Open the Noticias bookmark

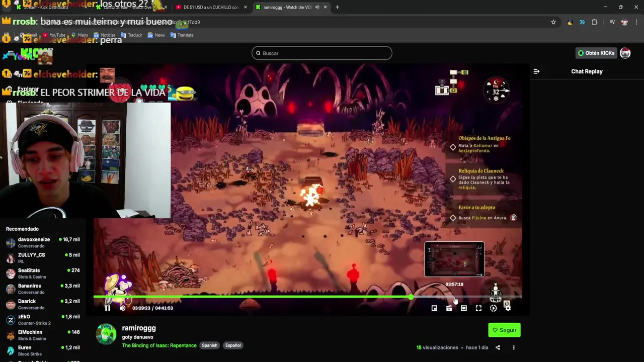pyautogui.click(x=104, y=35)
